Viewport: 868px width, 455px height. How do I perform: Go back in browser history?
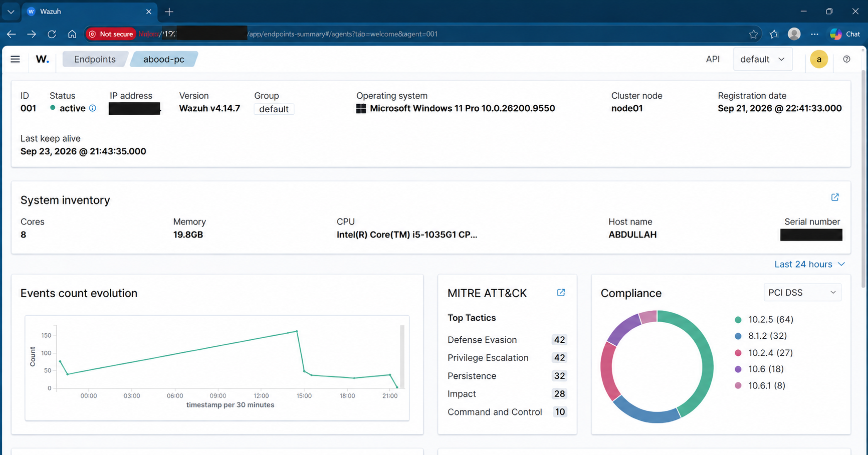tap(12, 34)
